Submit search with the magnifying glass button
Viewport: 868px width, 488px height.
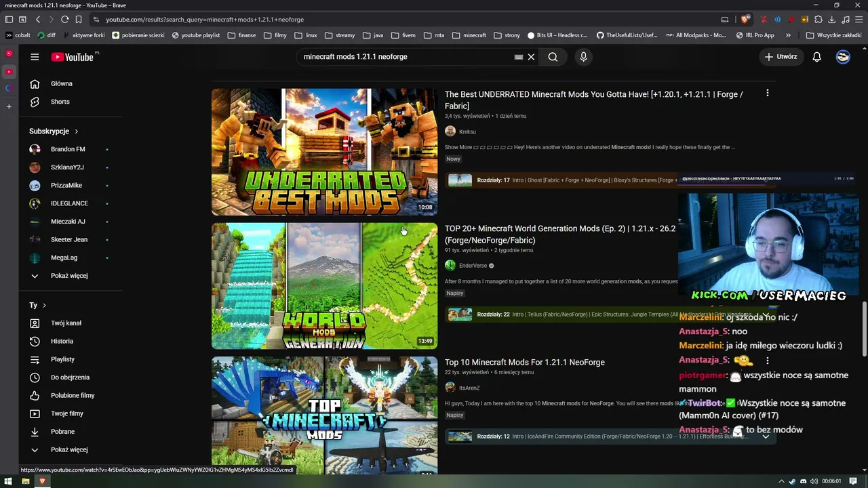553,57
